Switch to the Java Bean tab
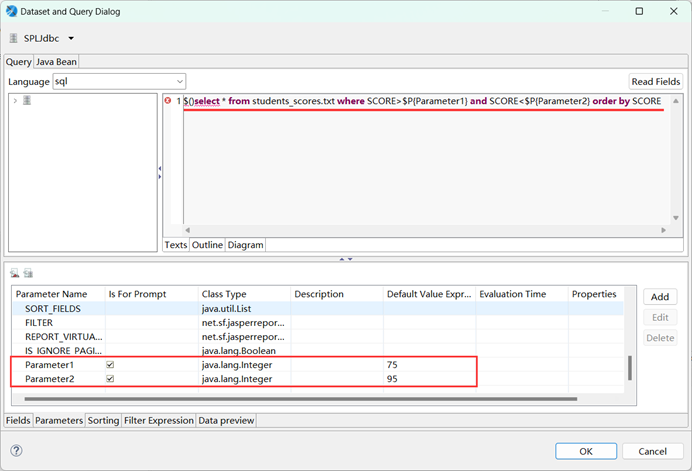The width and height of the screenshot is (692, 471). 57,62
